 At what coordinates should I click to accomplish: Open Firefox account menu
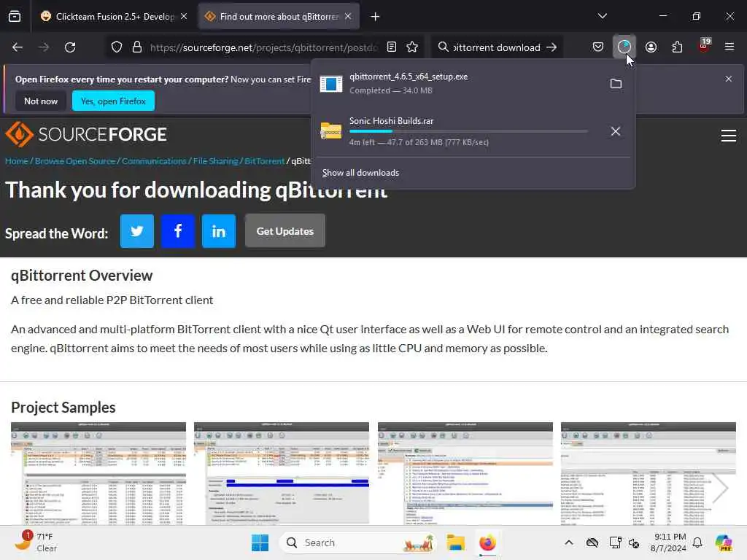tap(651, 47)
